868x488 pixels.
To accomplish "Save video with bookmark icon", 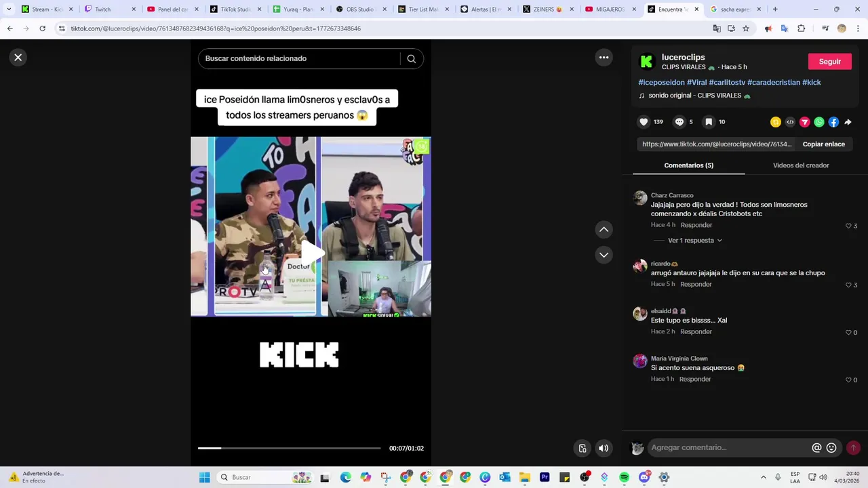I will 709,122.
